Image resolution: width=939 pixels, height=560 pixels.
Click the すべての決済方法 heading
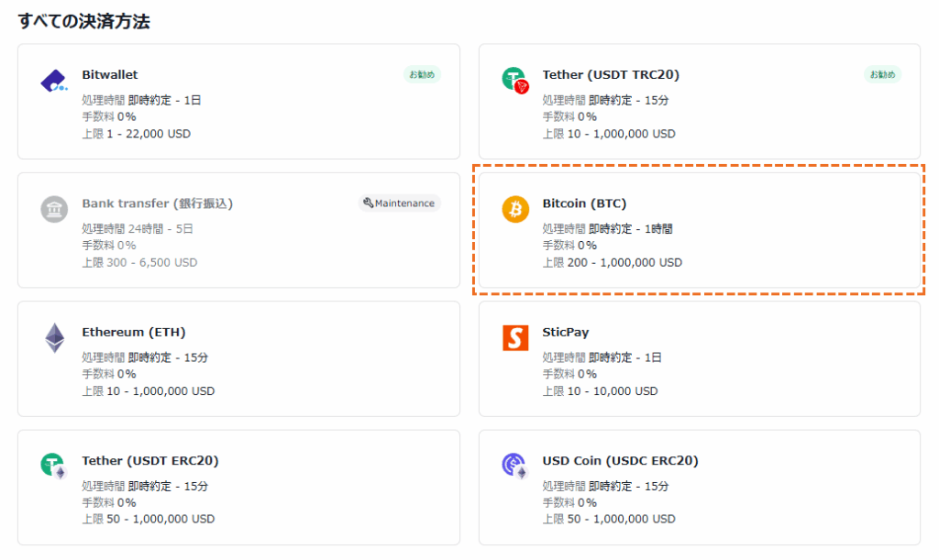[x=83, y=22]
